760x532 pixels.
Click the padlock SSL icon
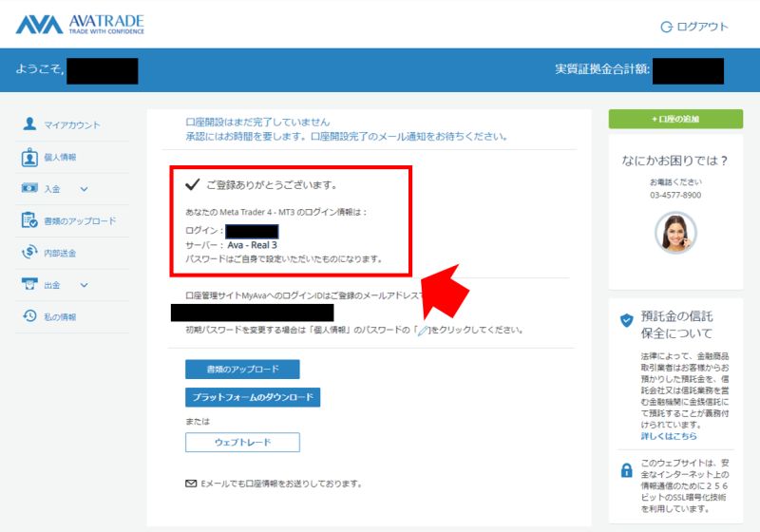point(627,470)
